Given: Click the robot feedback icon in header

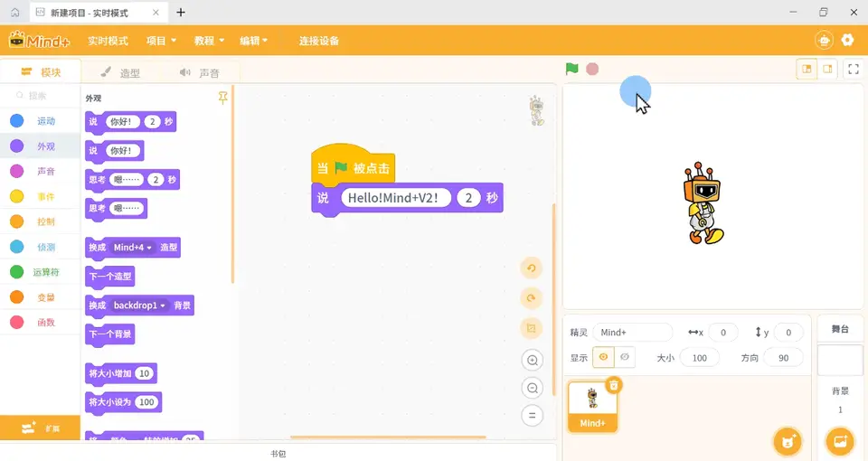Looking at the screenshot, I should (x=825, y=40).
